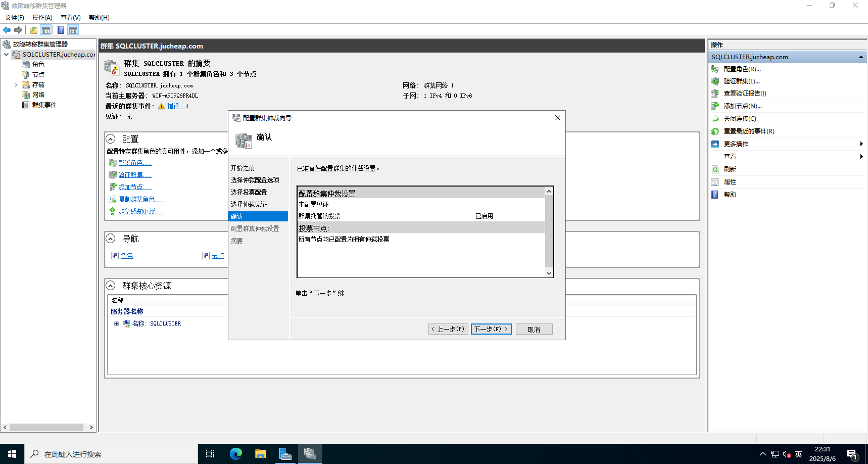Select 选择仲裁配置选项 wizard step

255,180
